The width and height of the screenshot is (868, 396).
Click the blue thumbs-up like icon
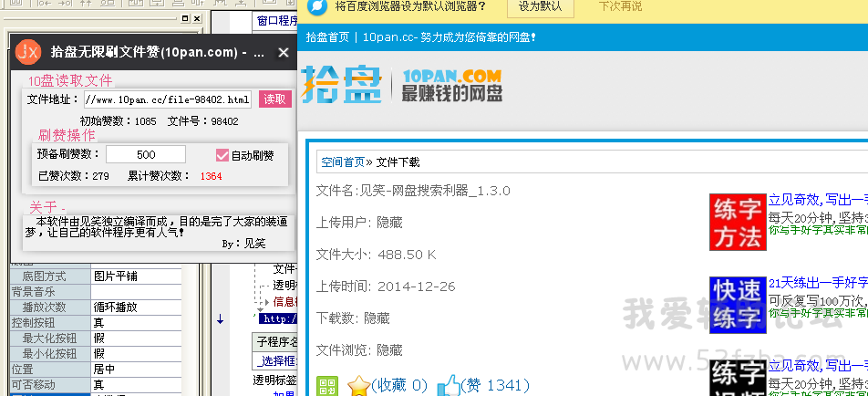coord(449,385)
